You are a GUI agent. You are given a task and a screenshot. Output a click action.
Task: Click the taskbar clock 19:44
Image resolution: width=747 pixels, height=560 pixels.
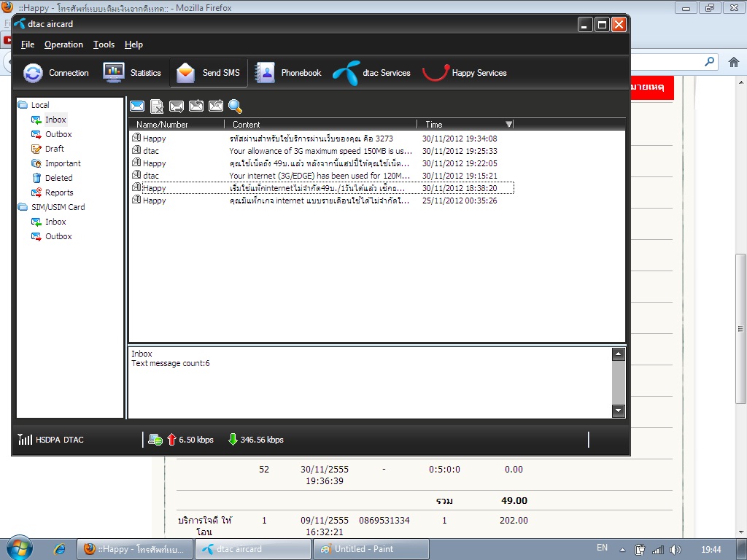[711, 550]
